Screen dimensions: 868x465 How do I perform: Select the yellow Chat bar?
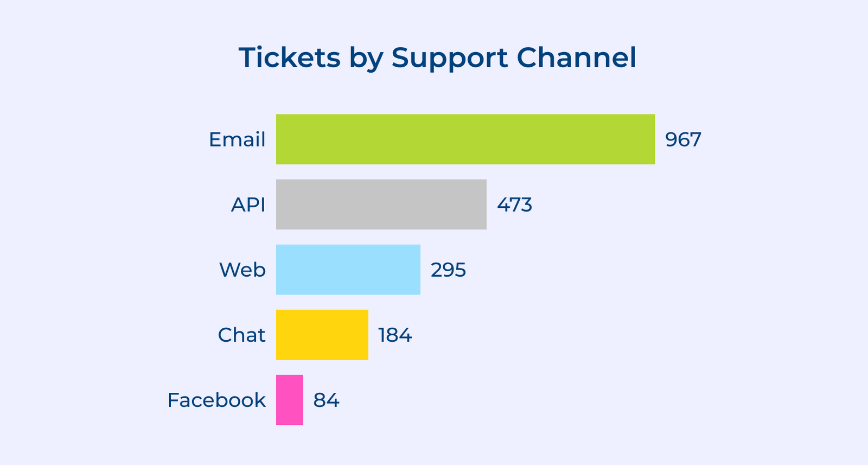pyautogui.click(x=322, y=335)
